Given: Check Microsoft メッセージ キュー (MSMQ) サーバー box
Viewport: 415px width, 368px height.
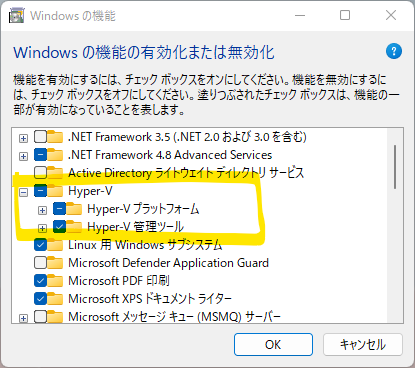Looking at the screenshot, I should click(x=40, y=317).
